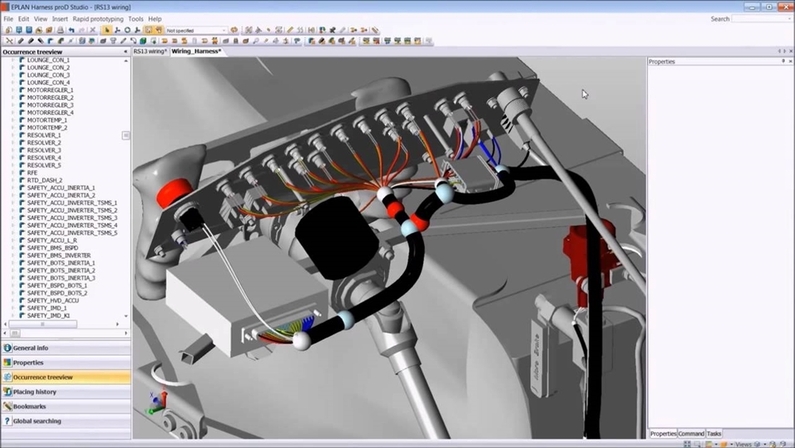Expand the RFE tree node
This screenshot has height=448, width=795.
tap(13, 172)
